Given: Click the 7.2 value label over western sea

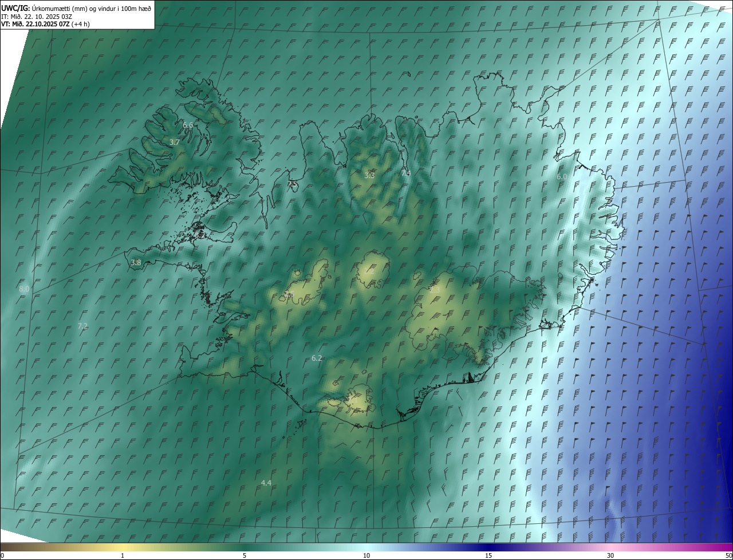Looking at the screenshot, I should (82, 326).
